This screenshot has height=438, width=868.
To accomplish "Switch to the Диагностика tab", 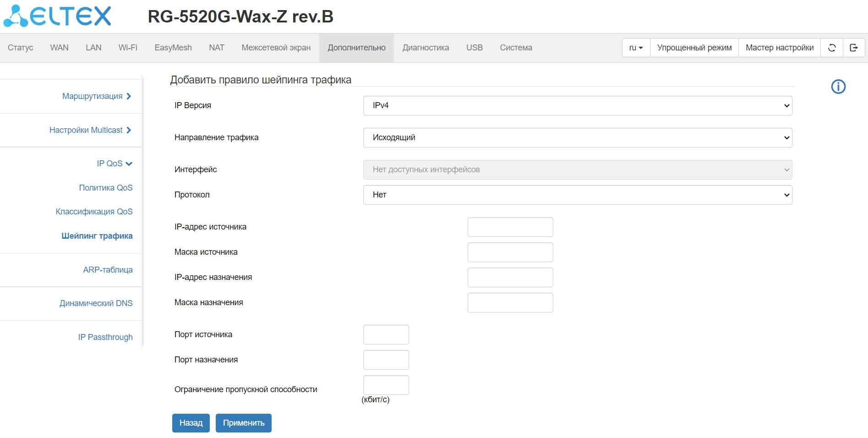I will (426, 48).
